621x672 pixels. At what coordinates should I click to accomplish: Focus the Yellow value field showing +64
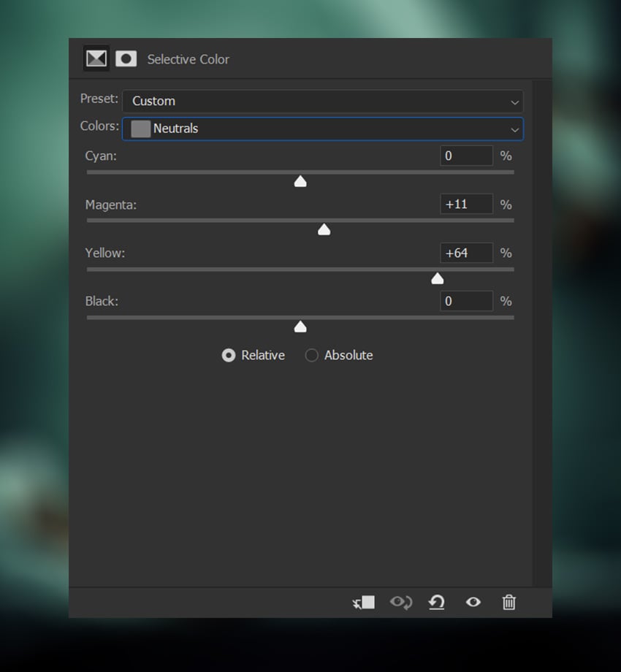[x=466, y=253]
